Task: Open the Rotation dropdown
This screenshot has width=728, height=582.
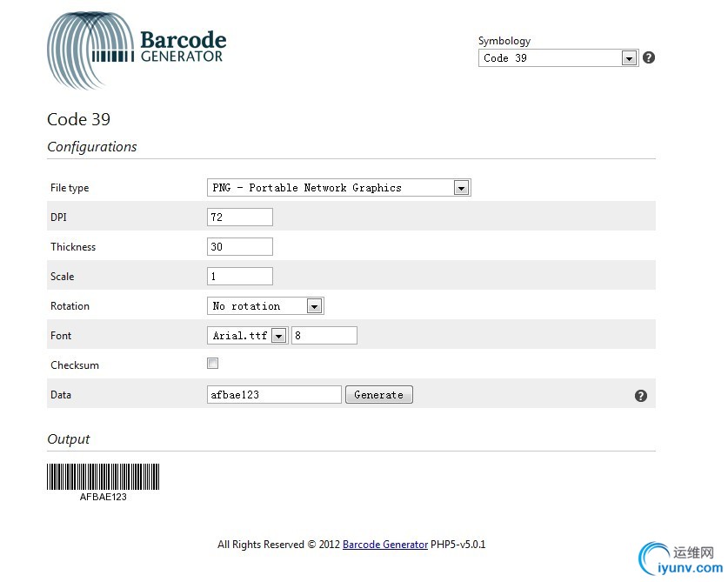Action: tap(265, 306)
